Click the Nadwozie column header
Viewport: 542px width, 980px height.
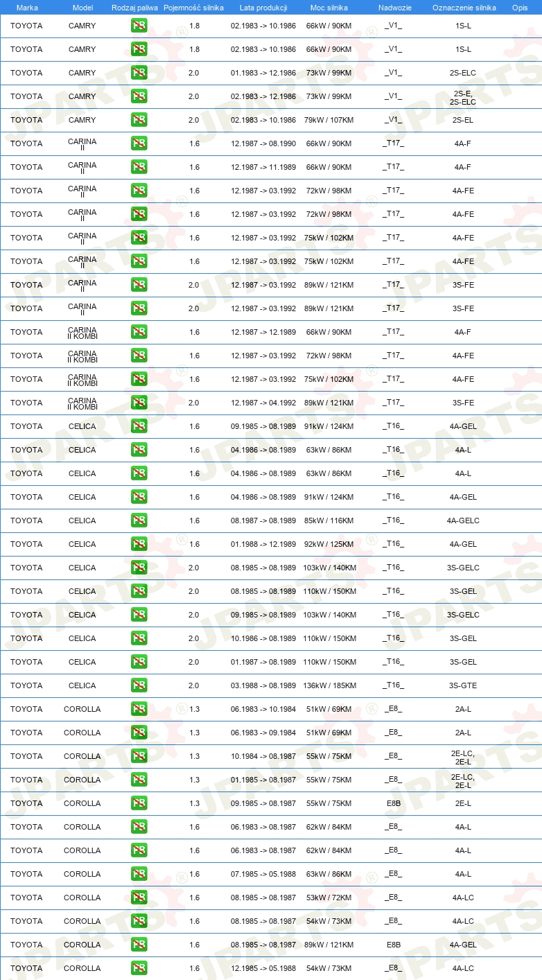click(x=394, y=8)
